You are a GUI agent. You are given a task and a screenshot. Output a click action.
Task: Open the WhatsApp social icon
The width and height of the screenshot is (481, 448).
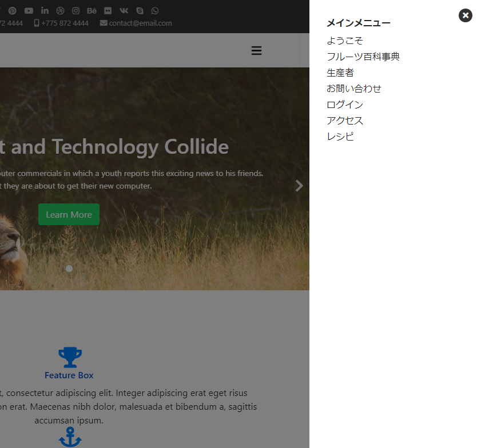pyautogui.click(x=154, y=10)
